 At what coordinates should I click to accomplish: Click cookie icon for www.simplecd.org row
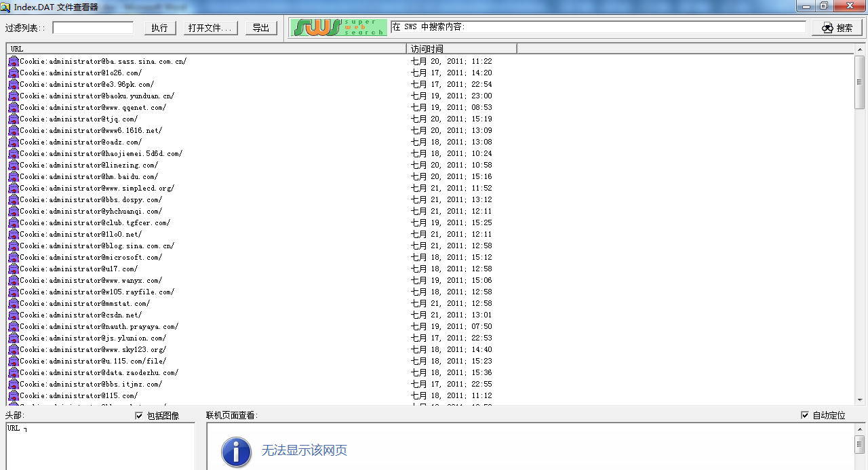click(14, 188)
